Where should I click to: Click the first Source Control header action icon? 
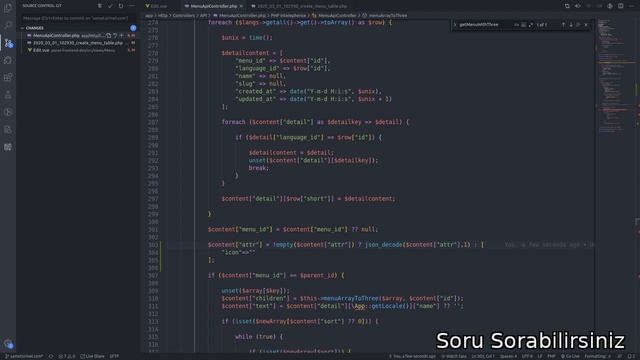click(x=100, y=6)
